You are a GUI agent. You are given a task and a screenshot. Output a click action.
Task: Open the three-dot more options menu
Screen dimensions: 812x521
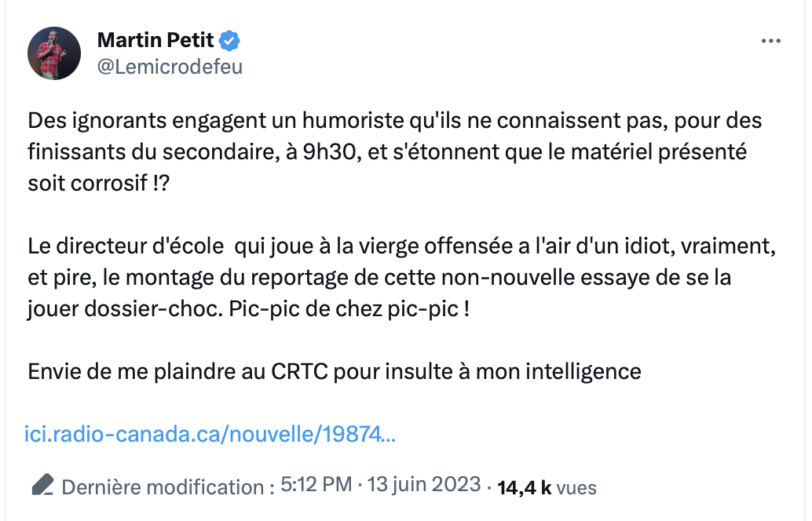point(770,41)
